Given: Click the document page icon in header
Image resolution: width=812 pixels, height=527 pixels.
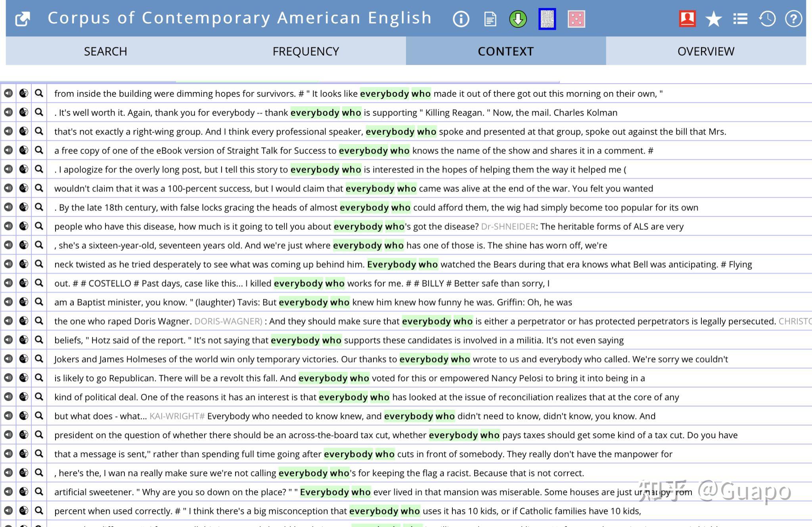Looking at the screenshot, I should coord(490,19).
